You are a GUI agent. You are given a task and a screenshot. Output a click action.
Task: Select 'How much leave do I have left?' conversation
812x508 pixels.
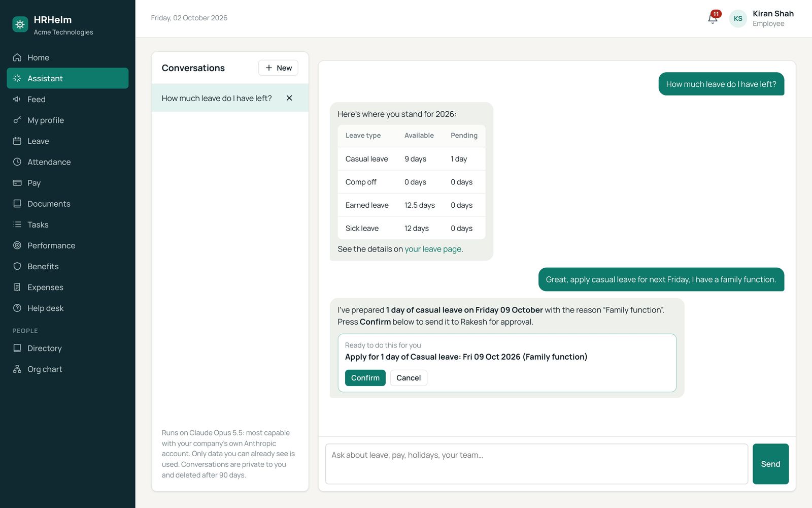click(217, 98)
